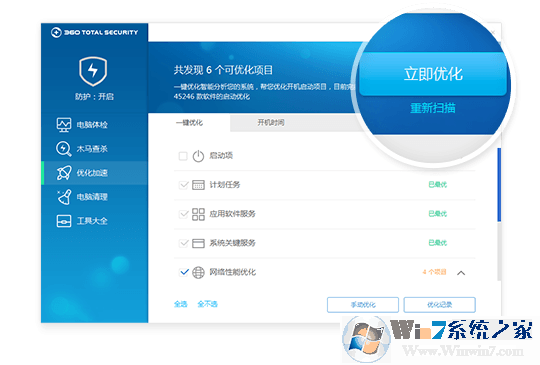Toggle the 系统关键服务 checkbox
This screenshot has height=365, width=540.
pyautogui.click(x=184, y=243)
